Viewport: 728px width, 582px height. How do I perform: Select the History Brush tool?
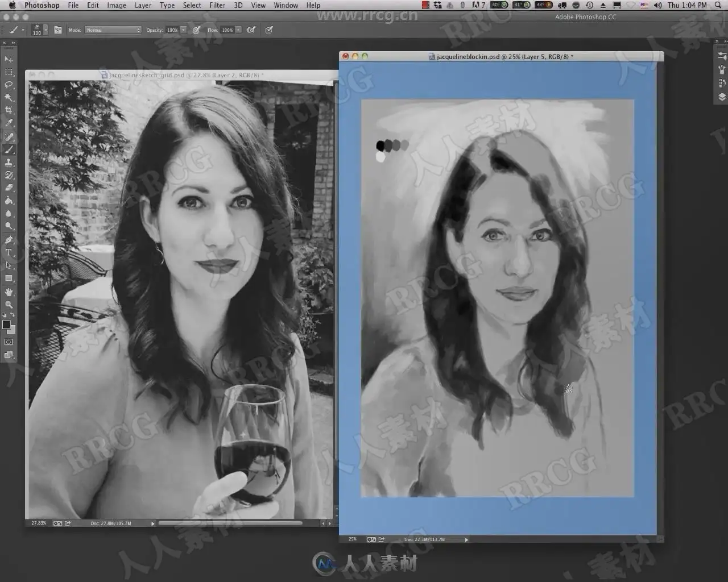[9, 175]
